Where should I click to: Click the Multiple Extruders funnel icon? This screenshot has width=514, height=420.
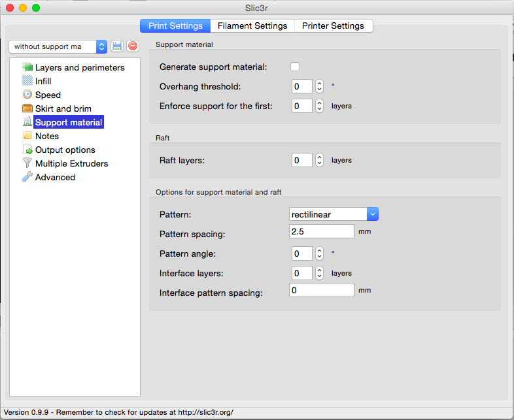coord(27,163)
